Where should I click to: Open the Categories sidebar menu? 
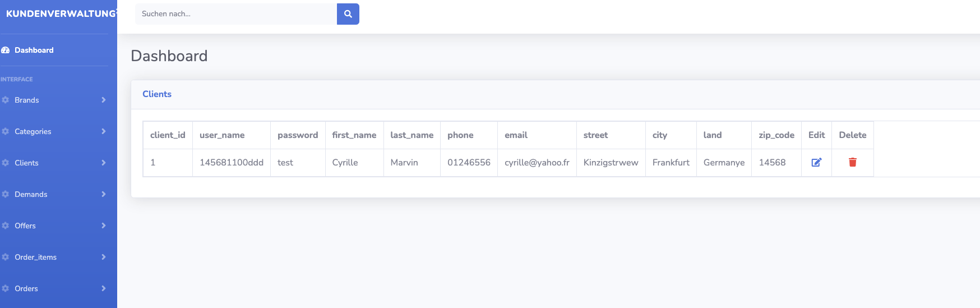(54, 131)
